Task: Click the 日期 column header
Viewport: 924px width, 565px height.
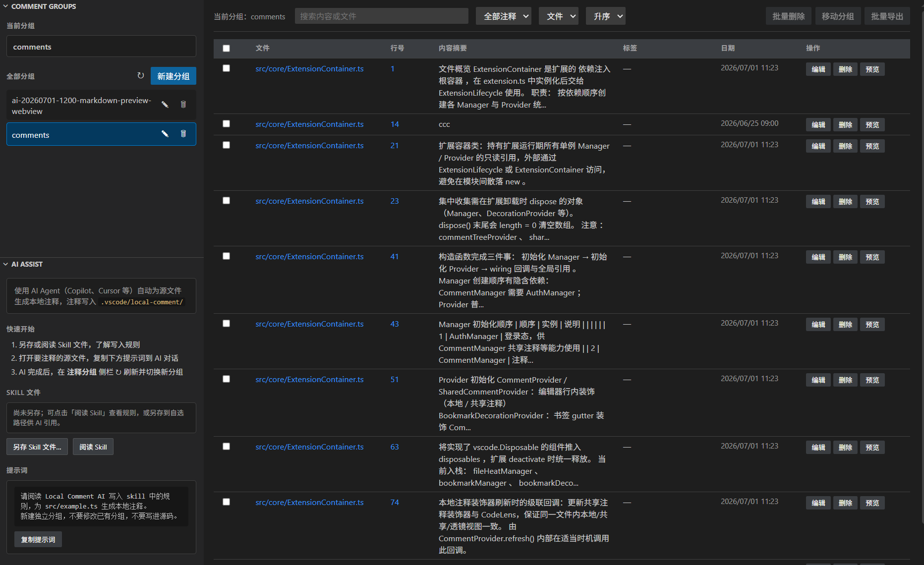Action: [x=728, y=48]
